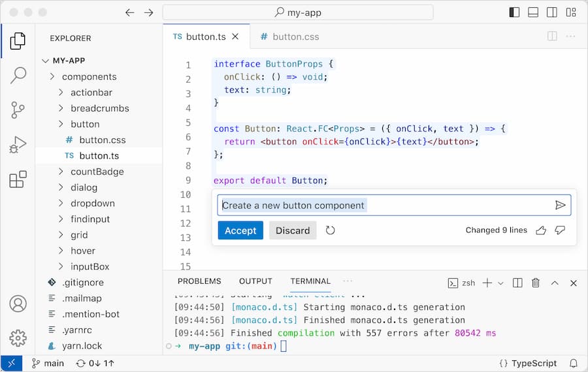Open the new terminal dropdown arrow
Screen dimensions: 588x372
[501, 283]
